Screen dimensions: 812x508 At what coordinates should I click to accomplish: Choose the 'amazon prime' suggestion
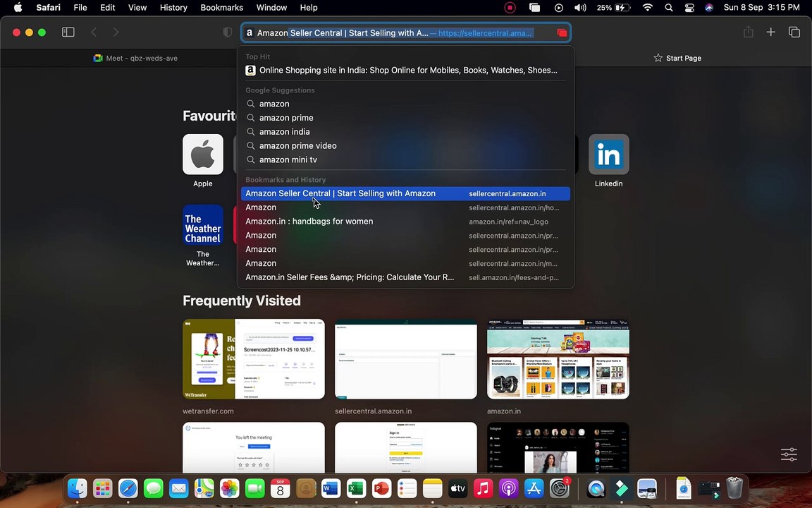click(x=405, y=118)
